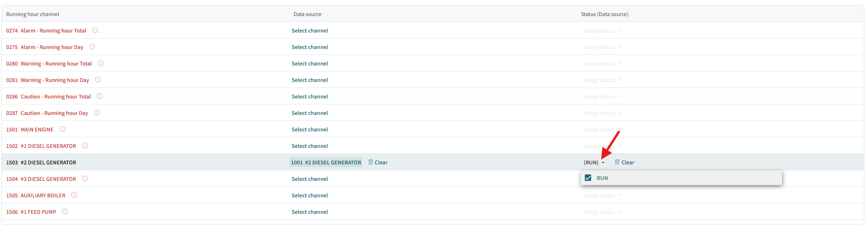Open Assign status dropdown for 0286 row
This screenshot has height=250, width=868.
click(x=602, y=97)
